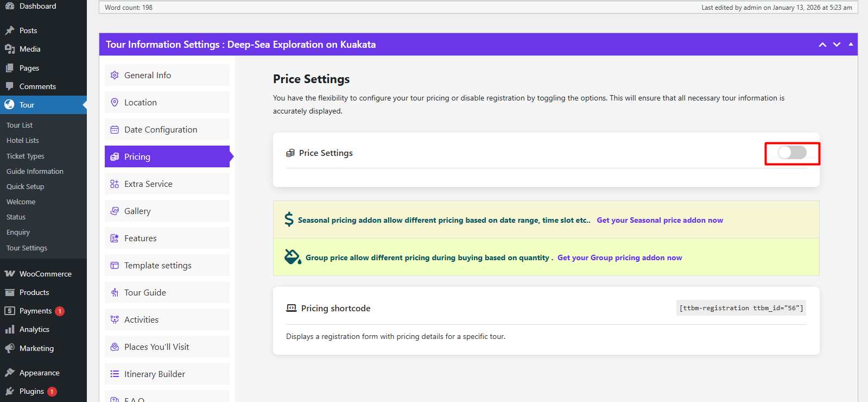
Task: Follow Get your Group pricing addon link
Action: tap(619, 257)
